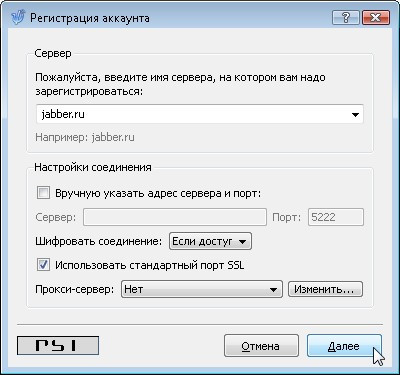Click the Настройки соединения group title

pyautogui.click(x=93, y=167)
